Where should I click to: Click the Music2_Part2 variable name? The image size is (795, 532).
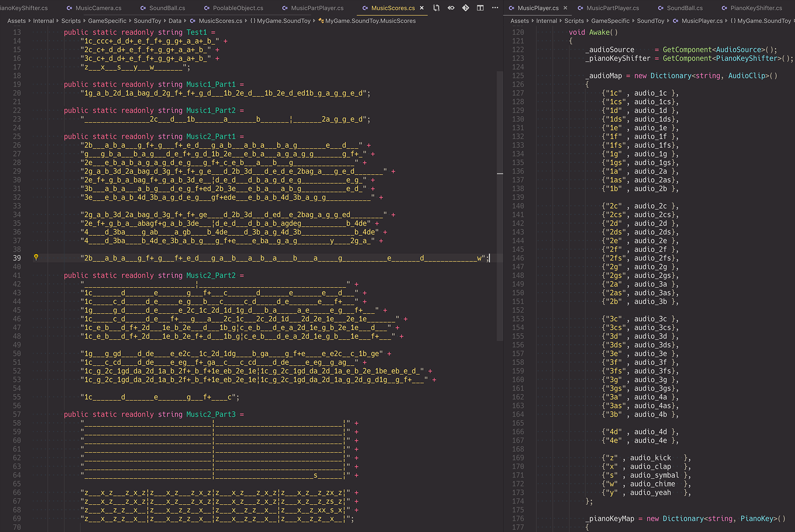[210, 275]
